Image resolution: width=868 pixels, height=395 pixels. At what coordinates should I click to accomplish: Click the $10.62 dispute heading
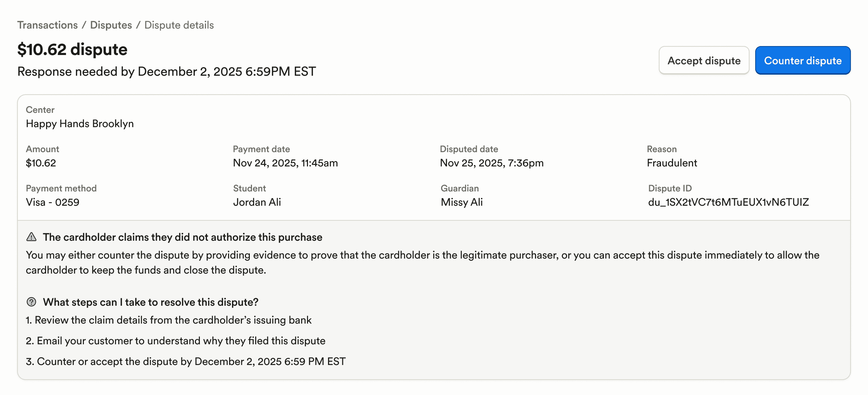pos(72,49)
